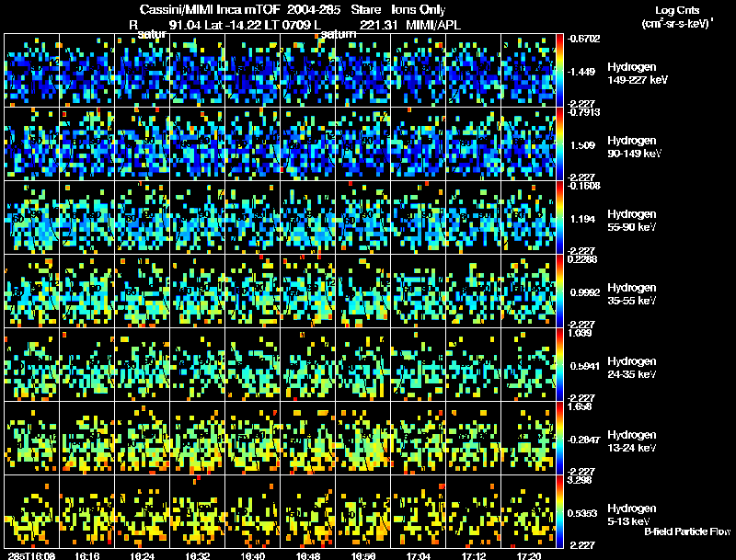The width and height of the screenshot is (736, 560).
Task: Select the 90-149 keV panel at 16:32
Action: pos(197,144)
